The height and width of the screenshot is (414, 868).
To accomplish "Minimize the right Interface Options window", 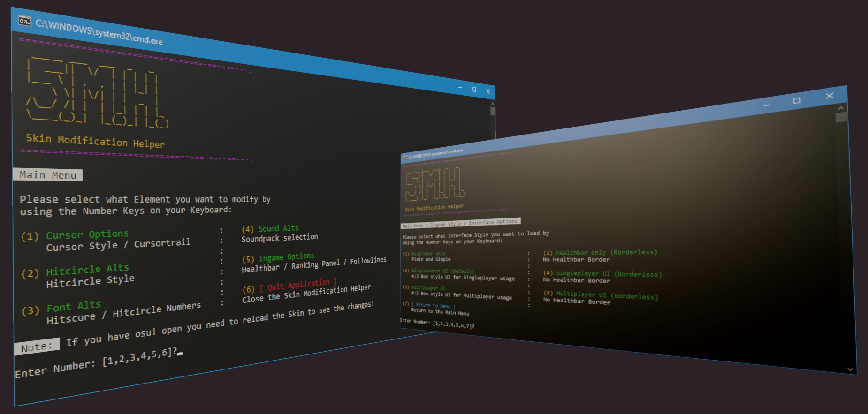I will tap(767, 105).
